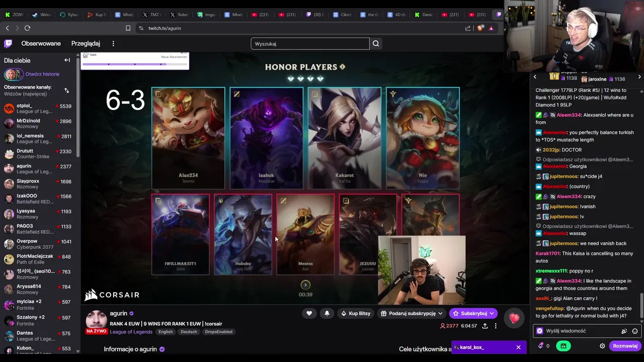Click the Kup Bitsy button

356,313
